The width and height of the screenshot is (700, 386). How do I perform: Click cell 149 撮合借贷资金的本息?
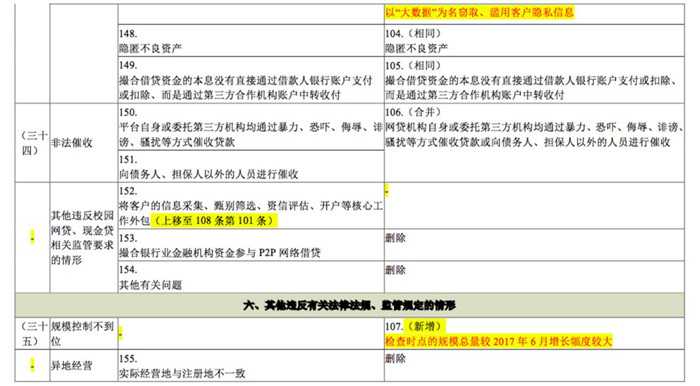click(251, 80)
